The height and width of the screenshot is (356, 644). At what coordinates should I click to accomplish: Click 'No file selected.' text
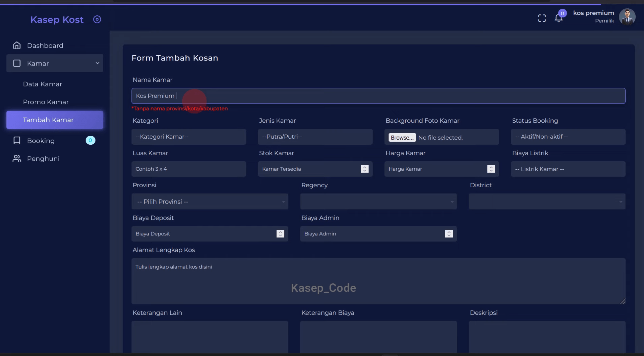pos(440,138)
